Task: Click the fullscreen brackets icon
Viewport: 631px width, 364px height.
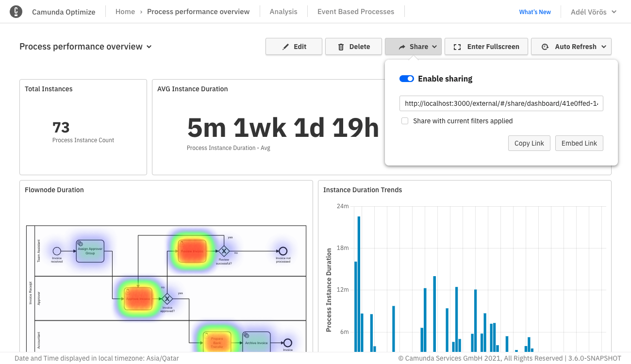Action: [x=457, y=47]
